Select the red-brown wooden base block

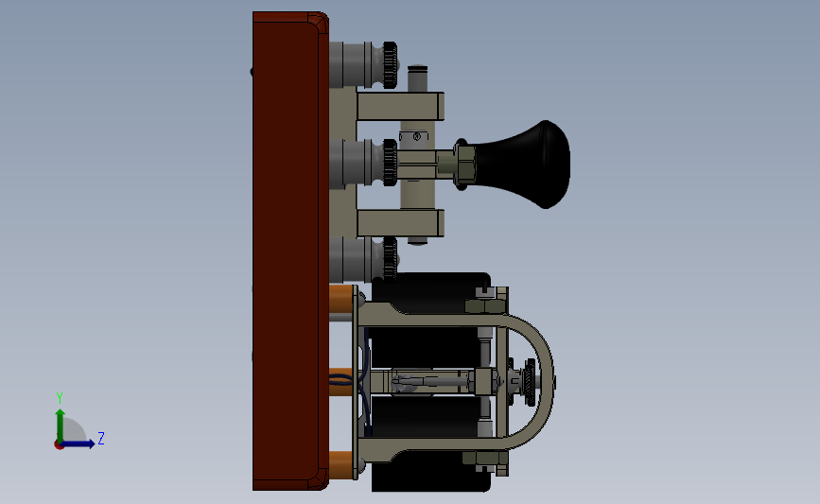click(290, 251)
